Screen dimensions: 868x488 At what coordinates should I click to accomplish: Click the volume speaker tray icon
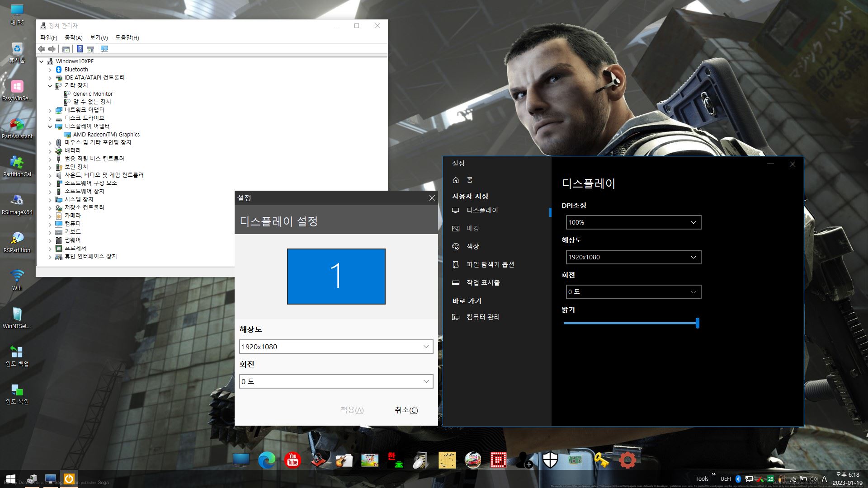pyautogui.click(x=814, y=479)
